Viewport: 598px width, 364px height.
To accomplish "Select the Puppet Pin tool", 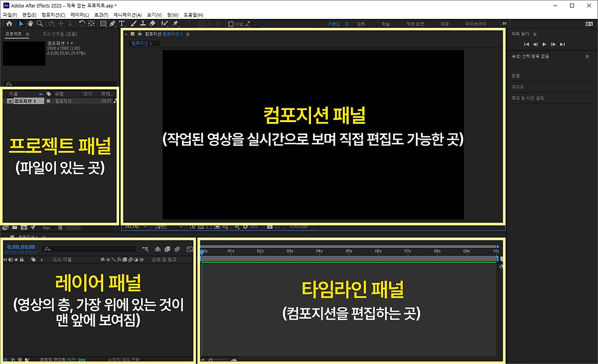I will 175,23.
